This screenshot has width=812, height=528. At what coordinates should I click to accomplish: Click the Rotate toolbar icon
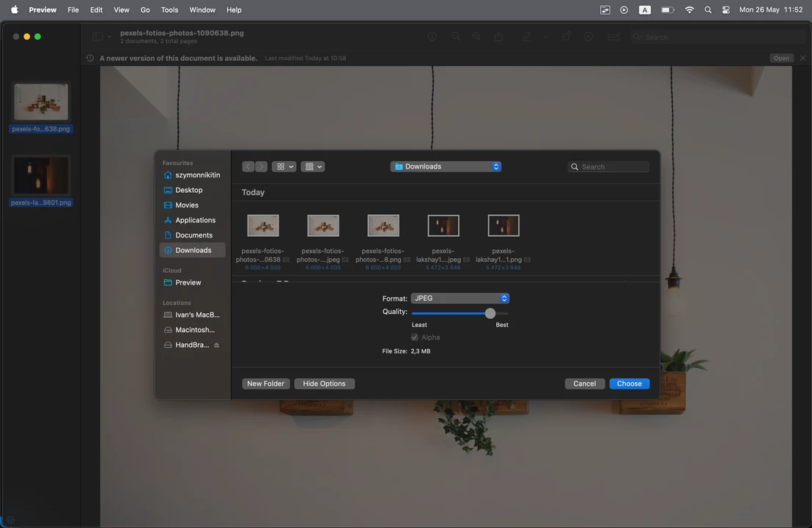566,36
